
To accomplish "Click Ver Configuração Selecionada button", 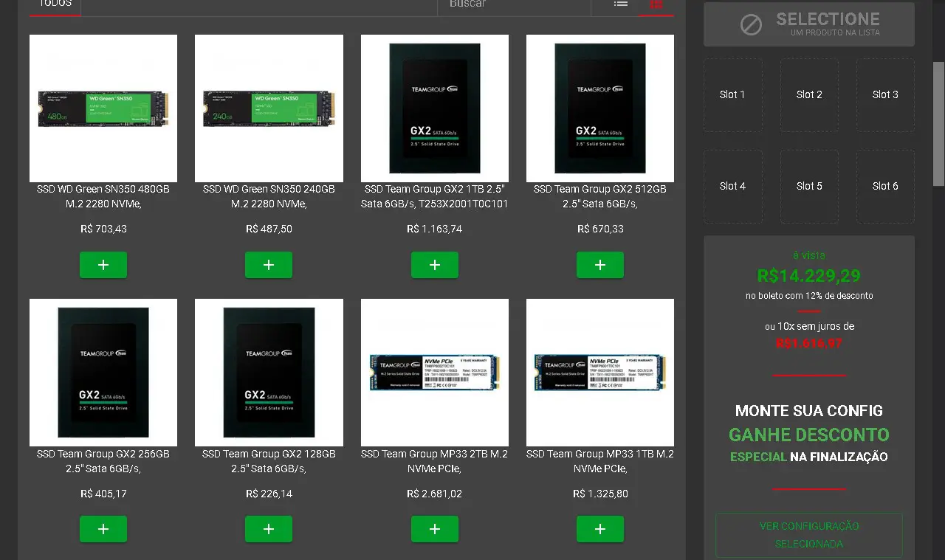I will (x=809, y=535).
